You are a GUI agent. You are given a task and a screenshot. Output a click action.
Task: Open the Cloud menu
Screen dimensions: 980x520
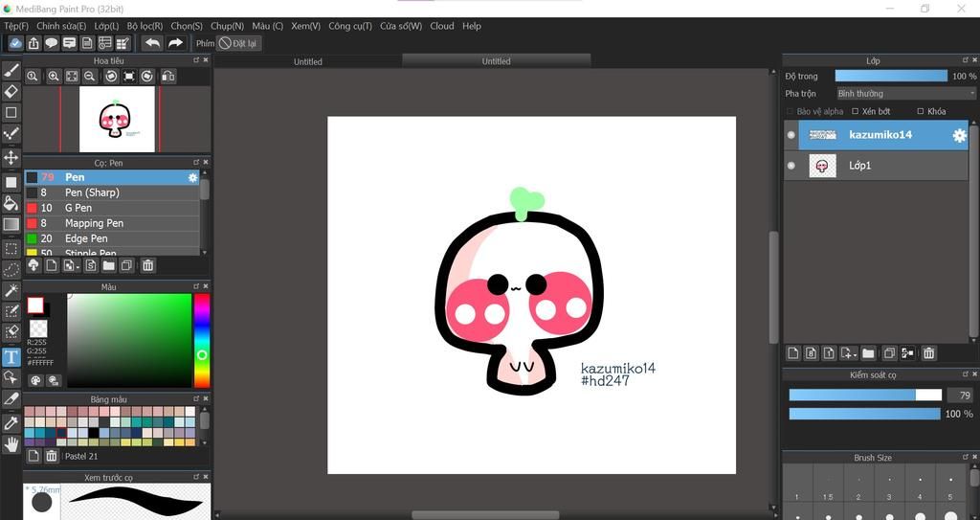442,26
